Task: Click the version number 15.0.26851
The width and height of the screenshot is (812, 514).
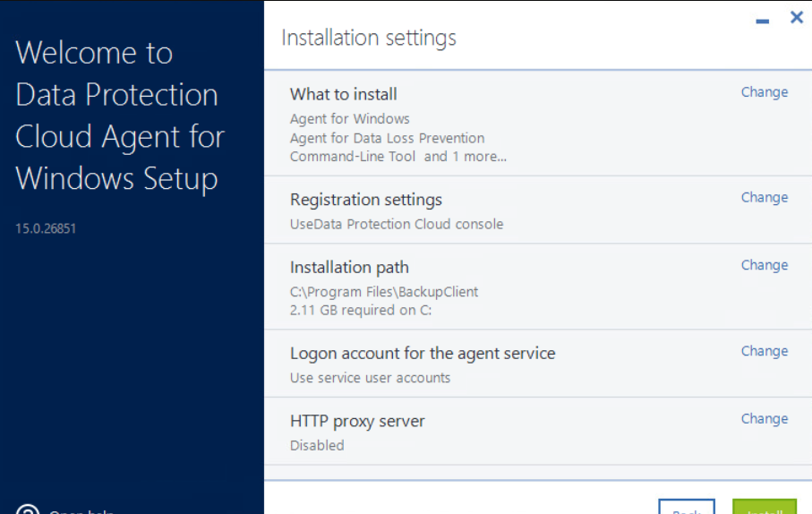Action: point(46,228)
